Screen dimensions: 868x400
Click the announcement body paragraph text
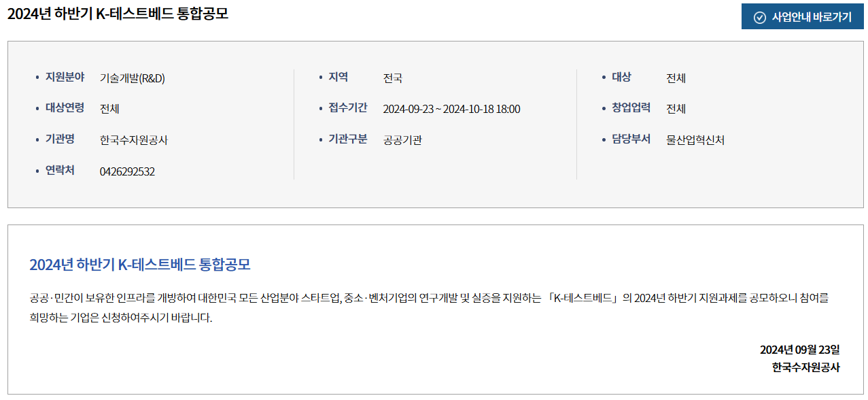pyautogui.click(x=430, y=307)
